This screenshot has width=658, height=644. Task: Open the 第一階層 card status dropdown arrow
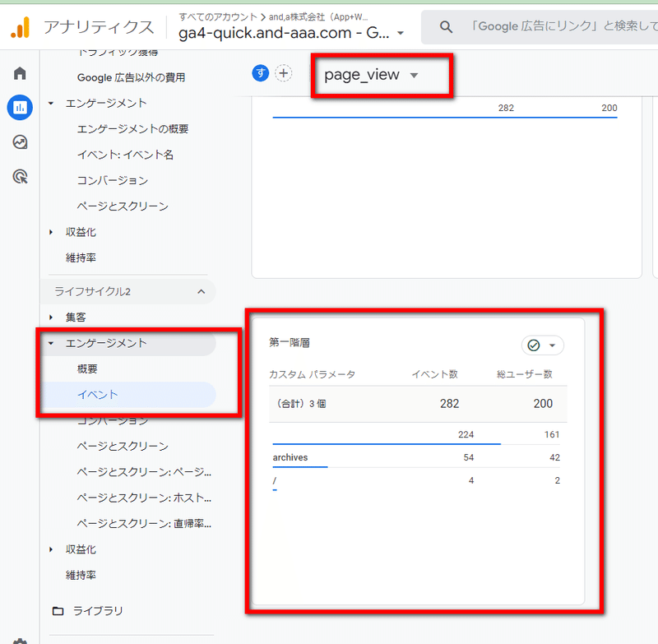pyautogui.click(x=552, y=345)
